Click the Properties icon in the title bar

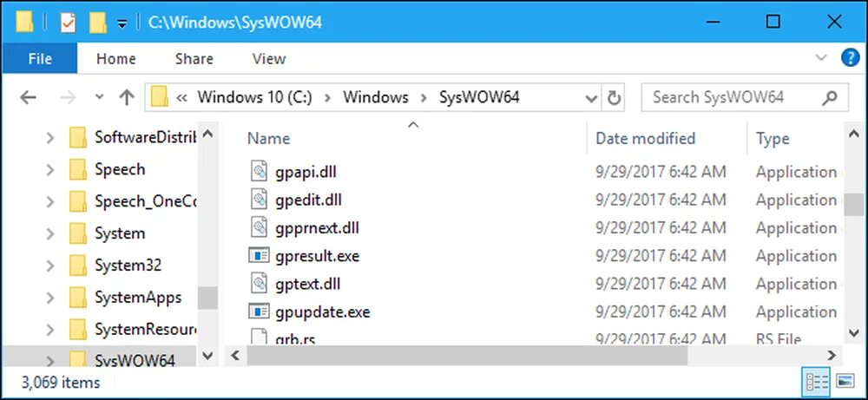(x=68, y=22)
